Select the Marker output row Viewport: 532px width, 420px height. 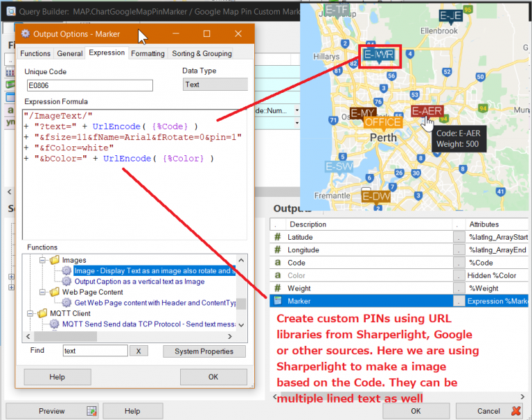click(x=399, y=301)
